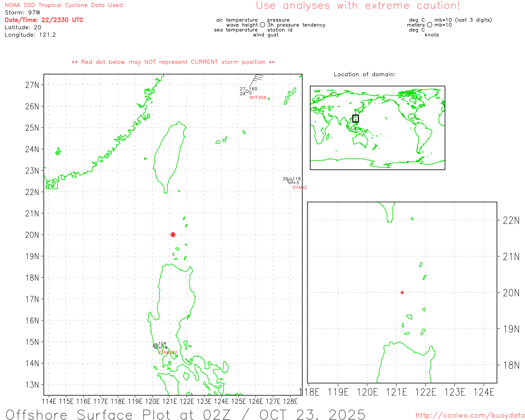Click the double-circle marker of station OYAU2

(x=290, y=181)
